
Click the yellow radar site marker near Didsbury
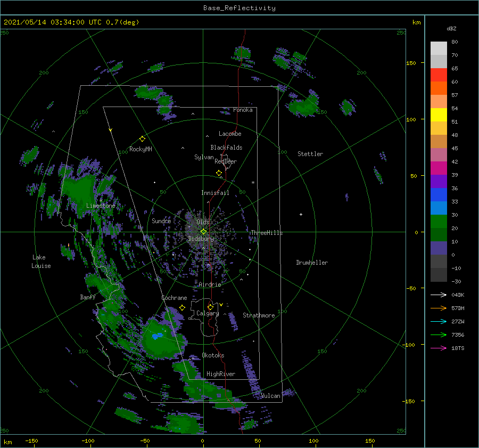coord(203,232)
